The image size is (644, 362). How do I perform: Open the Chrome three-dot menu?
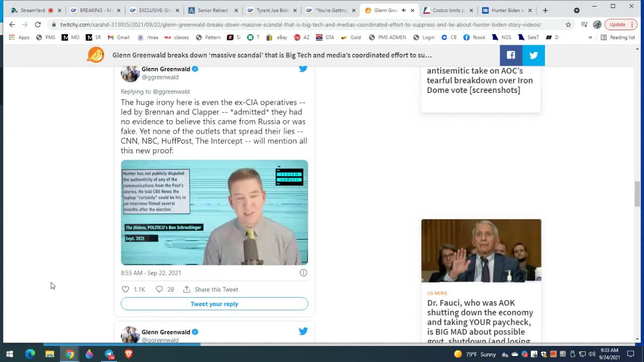(632, 24)
